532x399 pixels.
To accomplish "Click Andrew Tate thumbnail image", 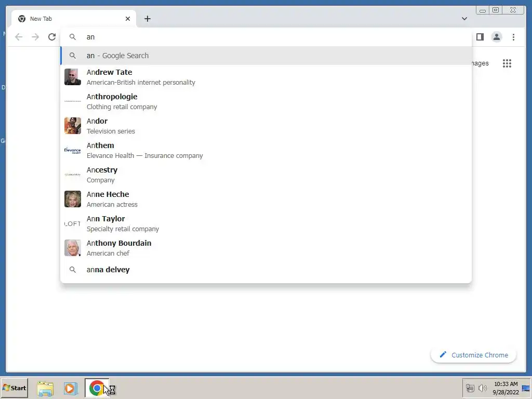I will pos(73,77).
